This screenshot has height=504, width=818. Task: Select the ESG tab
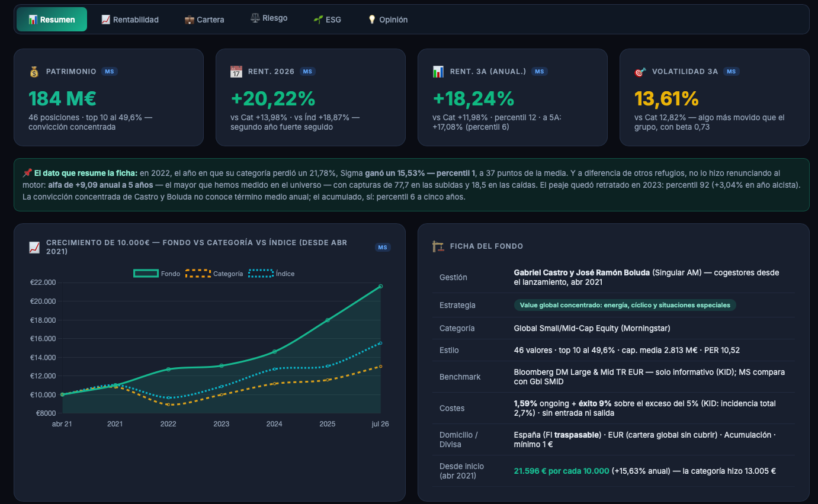327,20
